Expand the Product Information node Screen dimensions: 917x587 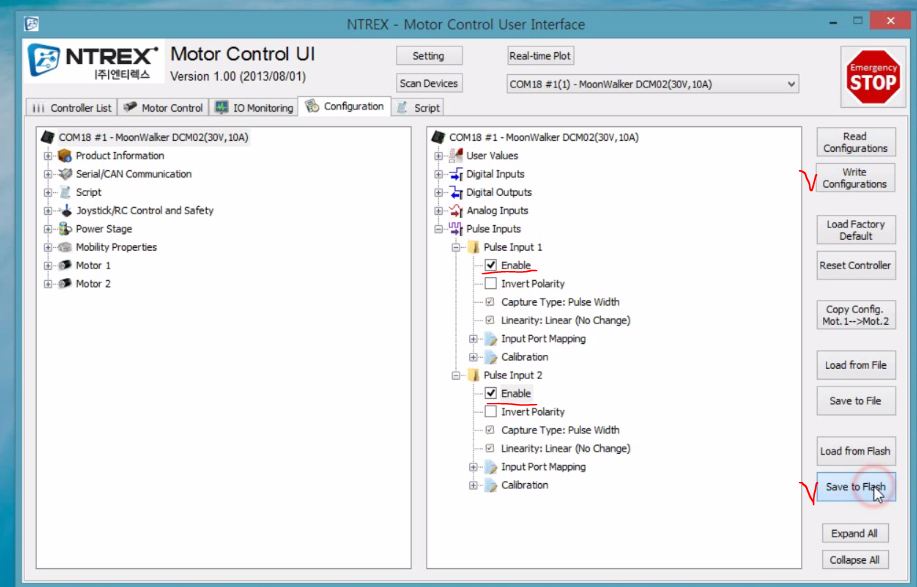(x=48, y=156)
